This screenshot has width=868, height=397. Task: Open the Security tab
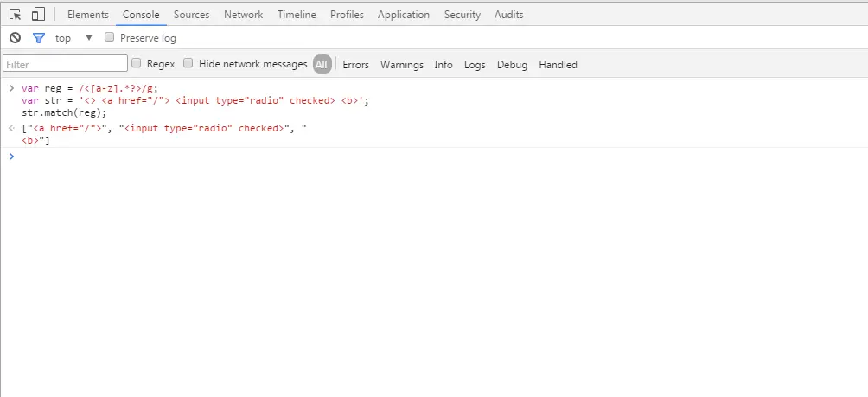coord(463,15)
